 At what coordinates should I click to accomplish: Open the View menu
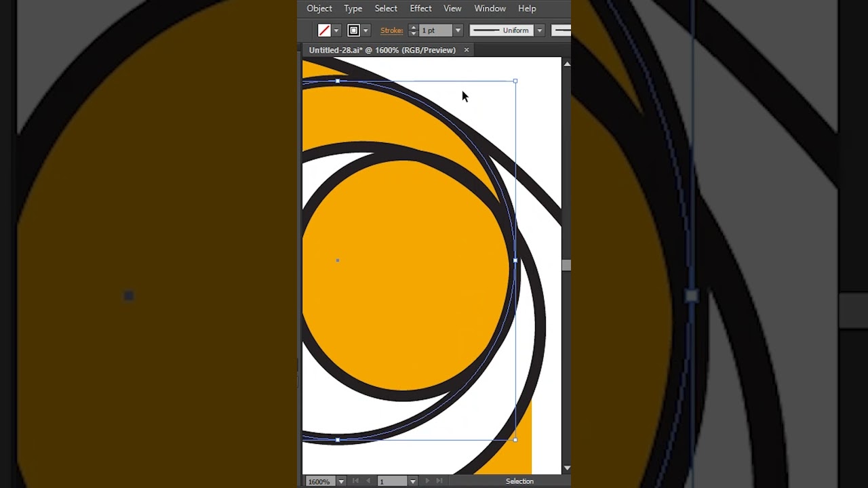(x=452, y=8)
